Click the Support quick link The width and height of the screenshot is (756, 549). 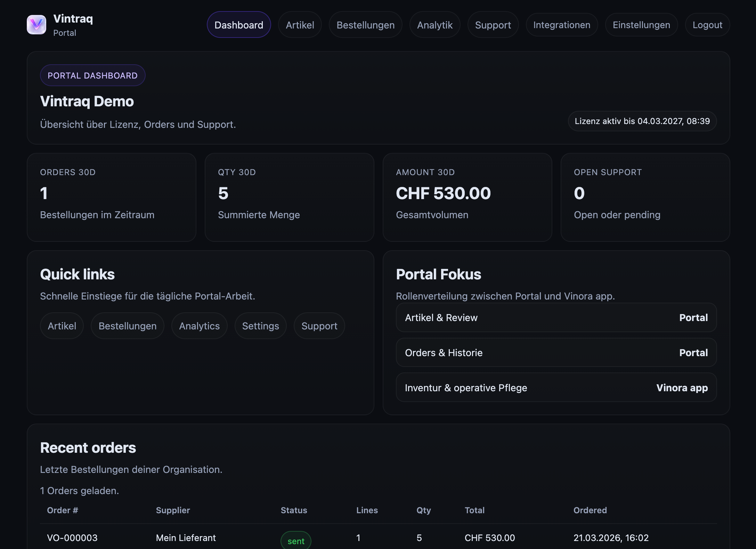pos(319,326)
